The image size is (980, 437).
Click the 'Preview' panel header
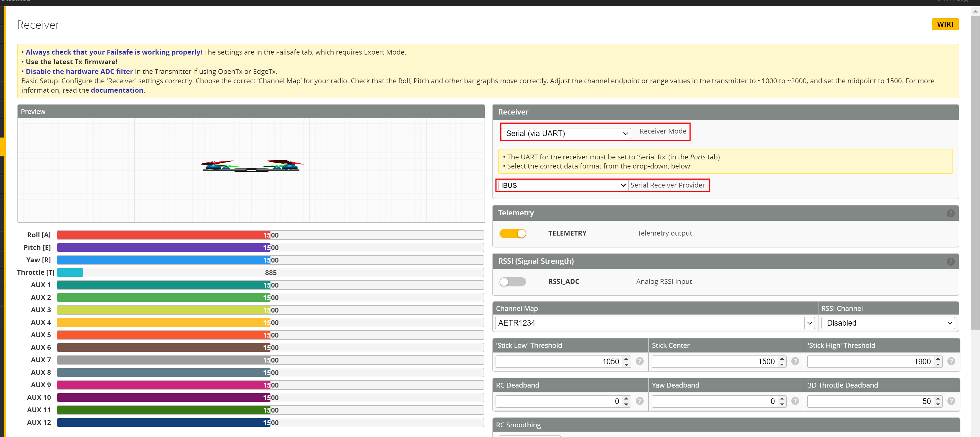pos(251,111)
